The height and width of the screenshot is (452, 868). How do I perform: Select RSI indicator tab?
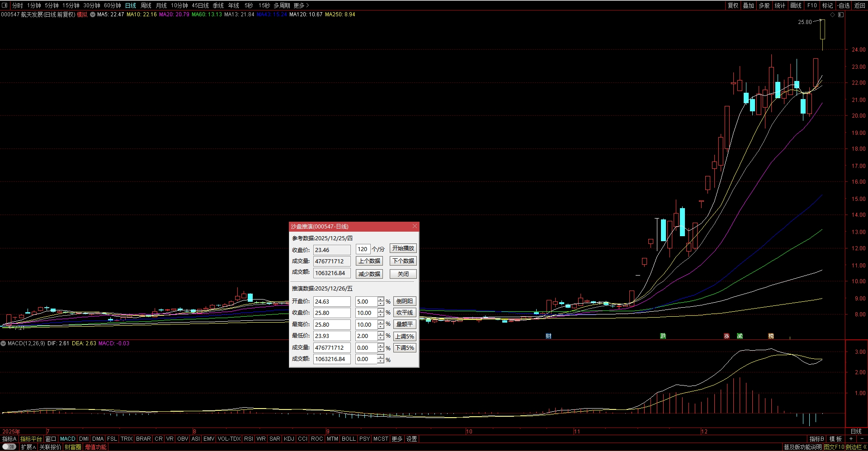(x=249, y=439)
